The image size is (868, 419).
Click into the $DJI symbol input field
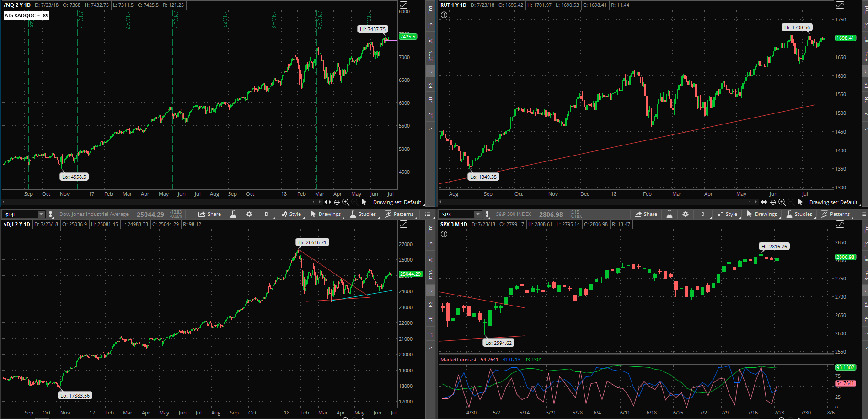coord(20,214)
